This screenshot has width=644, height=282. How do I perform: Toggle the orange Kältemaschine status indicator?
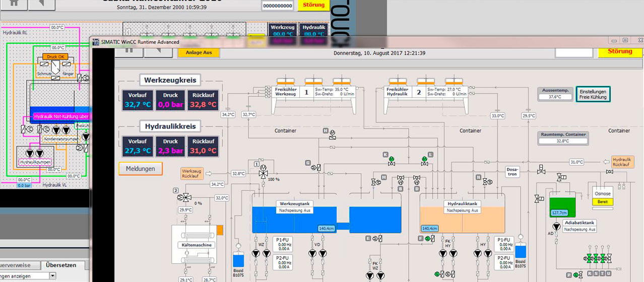220,231
